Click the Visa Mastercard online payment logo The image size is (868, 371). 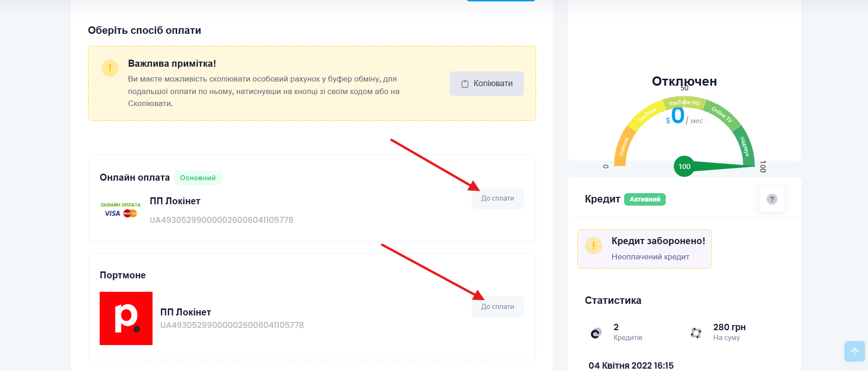coord(121,210)
